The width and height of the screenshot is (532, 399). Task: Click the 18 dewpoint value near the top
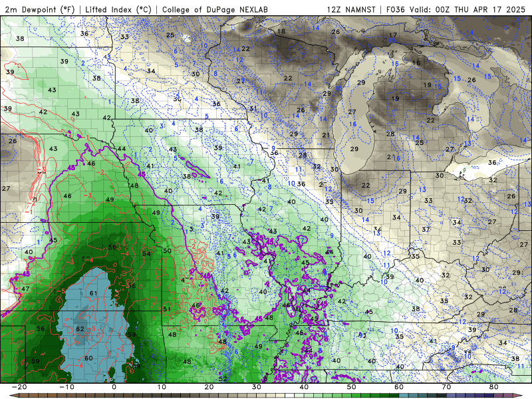[x=281, y=31]
